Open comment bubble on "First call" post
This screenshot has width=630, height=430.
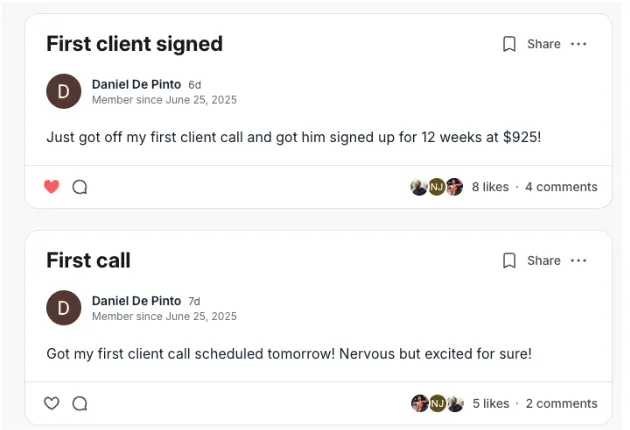(80, 403)
